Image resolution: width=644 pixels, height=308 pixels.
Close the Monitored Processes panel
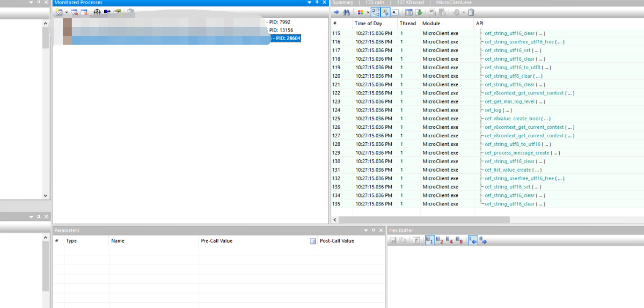324,3
